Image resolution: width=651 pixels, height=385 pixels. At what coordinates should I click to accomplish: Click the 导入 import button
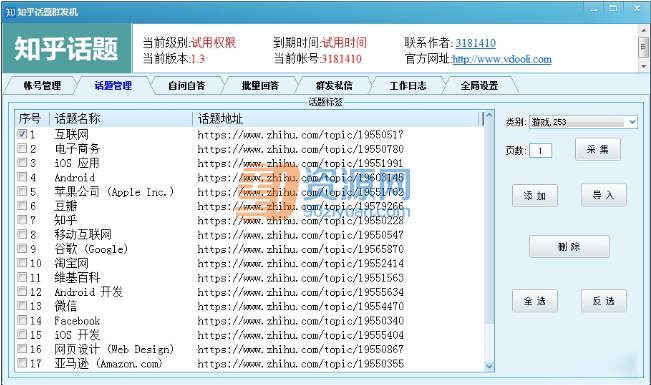(604, 195)
